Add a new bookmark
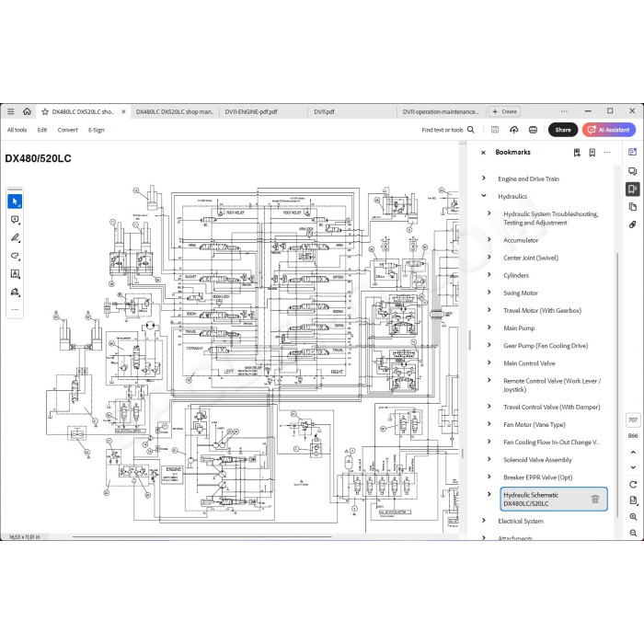Screen dimensions: 644x644 pos(592,153)
